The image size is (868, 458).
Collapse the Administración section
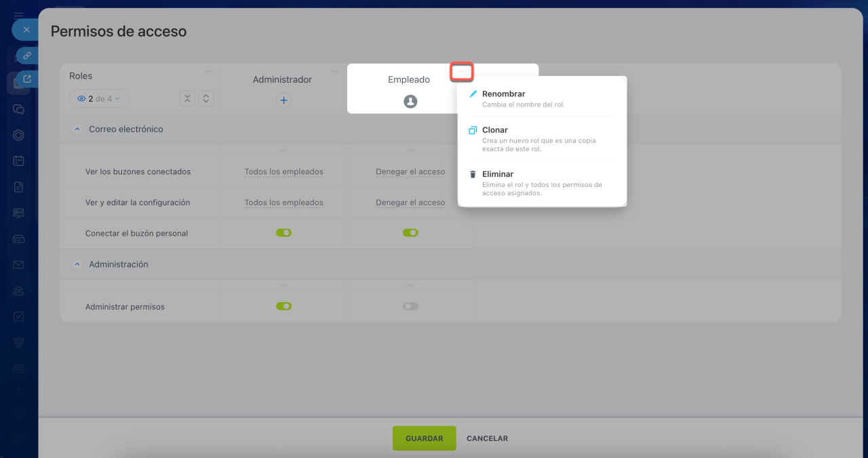click(x=77, y=265)
